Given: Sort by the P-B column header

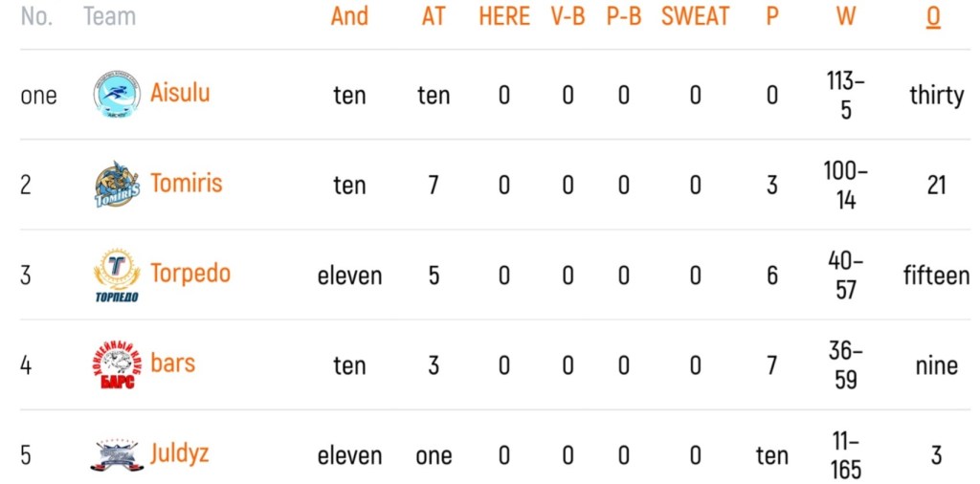Looking at the screenshot, I should (x=624, y=16).
